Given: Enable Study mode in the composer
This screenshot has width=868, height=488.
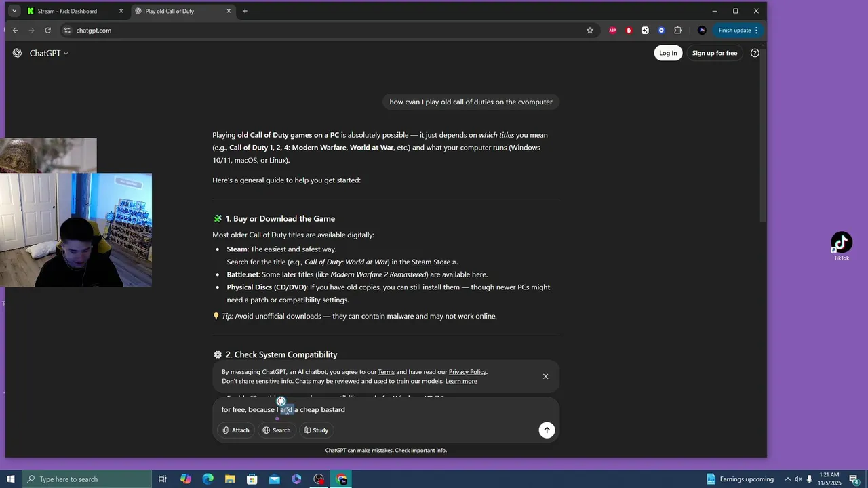Looking at the screenshot, I should (316, 430).
